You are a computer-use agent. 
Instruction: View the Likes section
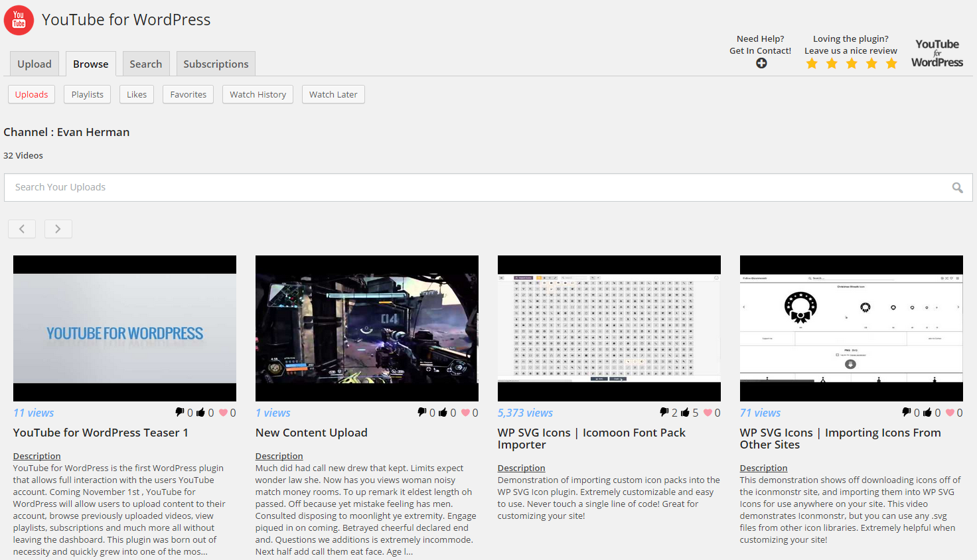pos(137,94)
